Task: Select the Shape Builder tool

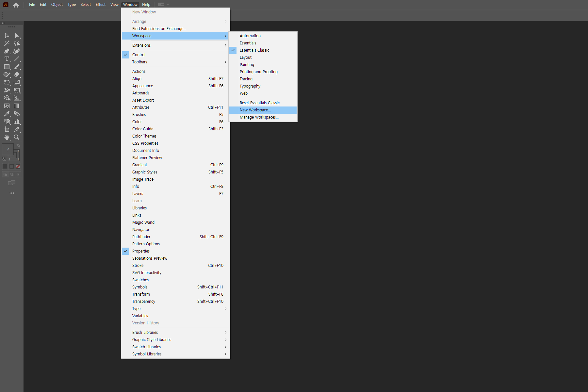Action: (7, 98)
